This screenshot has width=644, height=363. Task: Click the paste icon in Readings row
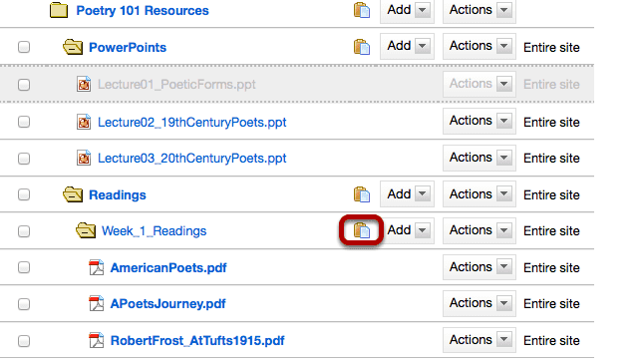(x=362, y=194)
